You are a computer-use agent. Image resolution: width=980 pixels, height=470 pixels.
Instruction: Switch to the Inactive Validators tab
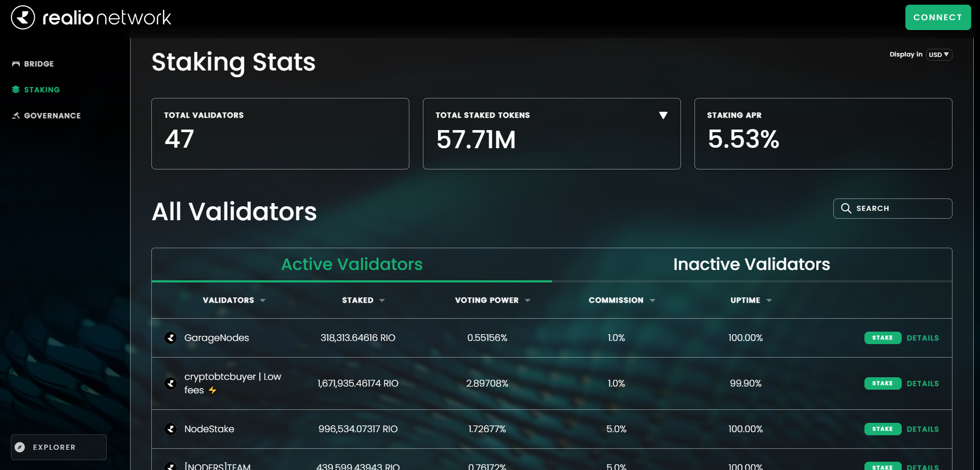click(x=751, y=264)
